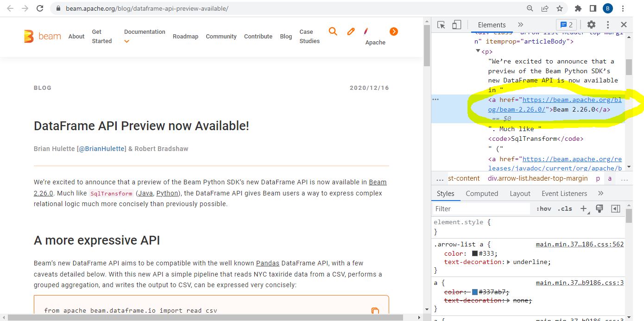
Task: Open the Extensions puzzle icon
Action: click(x=578, y=8)
